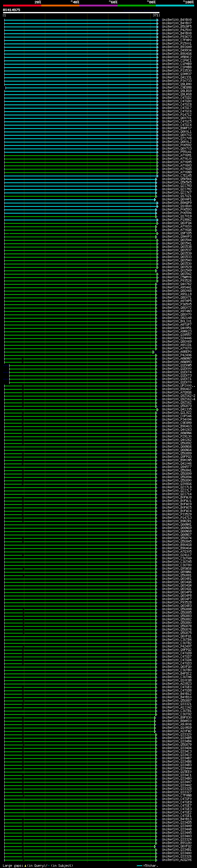Viewport: 197px width, 868px height.
Task: Select hit label UniRef100_Q41331
Action: (177, 78)
